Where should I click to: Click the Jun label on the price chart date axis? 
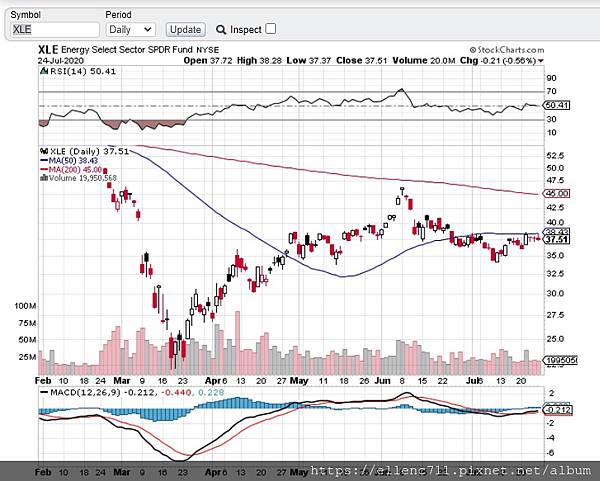[x=382, y=381]
